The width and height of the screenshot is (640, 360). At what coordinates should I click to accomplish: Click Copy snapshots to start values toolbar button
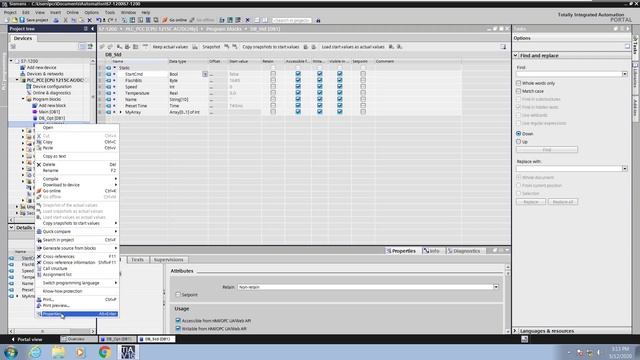[271, 47]
